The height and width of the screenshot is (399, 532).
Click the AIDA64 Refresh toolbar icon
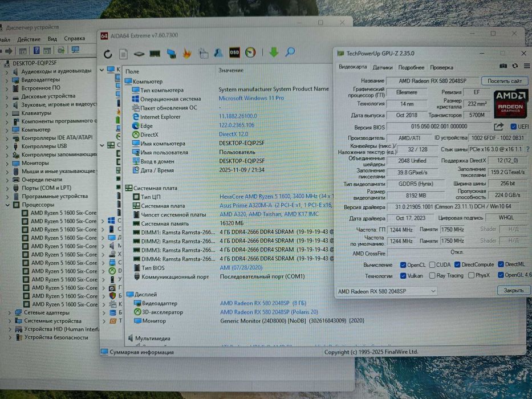pyautogui.click(x=108, y=54)
